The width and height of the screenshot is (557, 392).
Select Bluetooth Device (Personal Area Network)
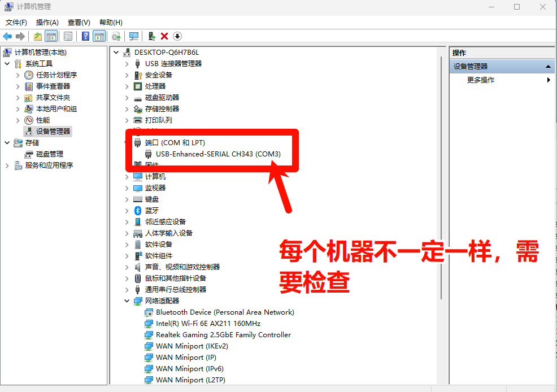pos(225,312)
